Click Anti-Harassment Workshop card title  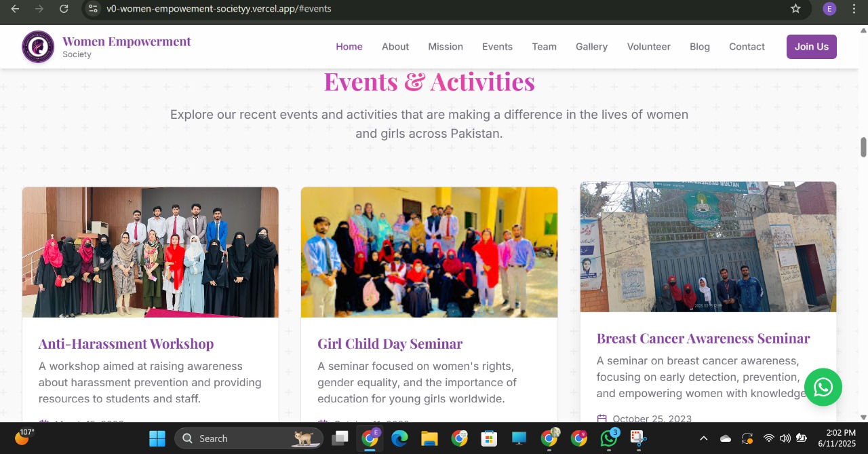click(x=126, y=344)
